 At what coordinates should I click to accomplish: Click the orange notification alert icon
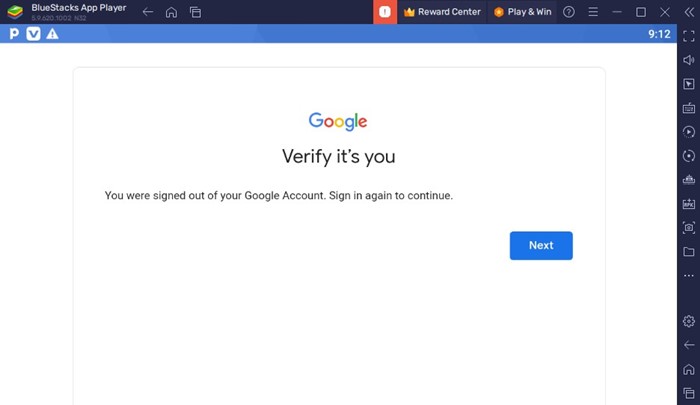[x=385, y=12]
